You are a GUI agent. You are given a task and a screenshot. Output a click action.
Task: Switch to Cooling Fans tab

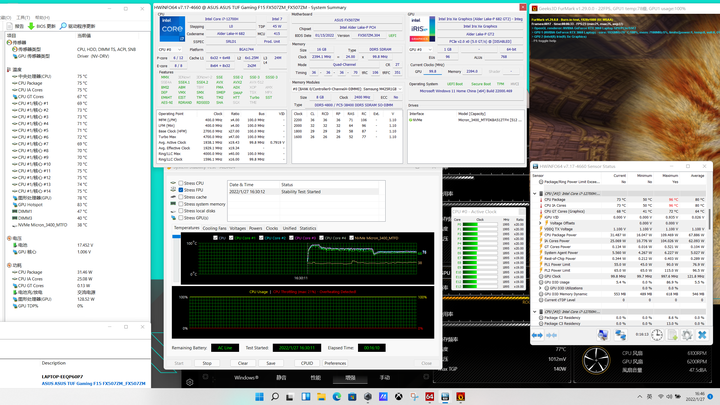(214, 228)
